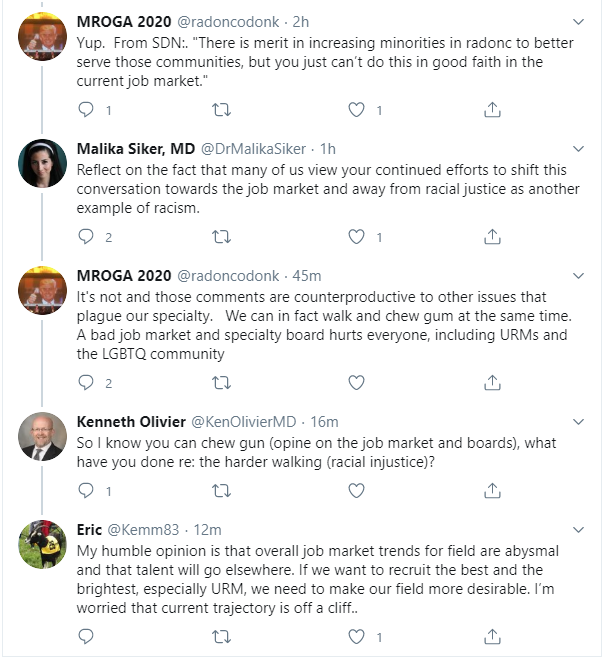Open more options on Malika Siker's tweet
616x657 pixels.
578,149
